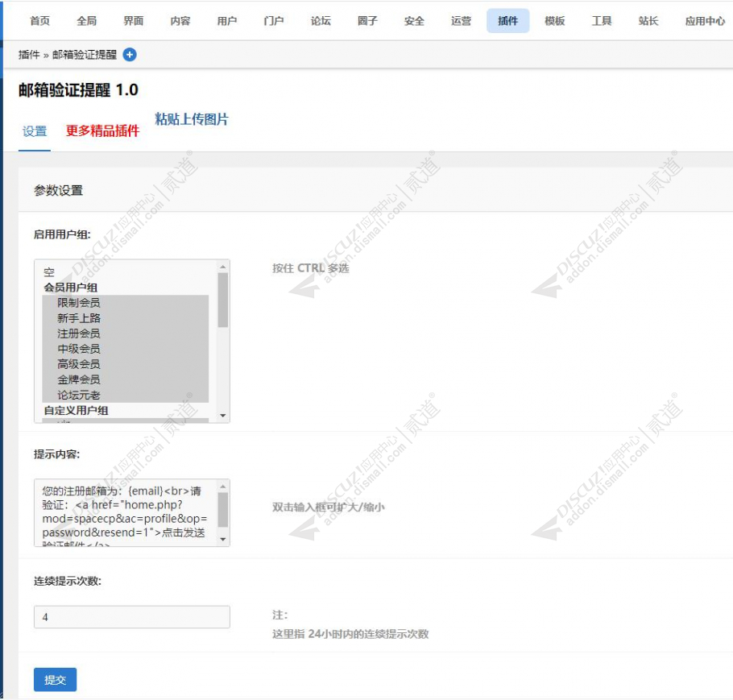
Task: Click the 提交 submit button
Action: pos(55,679)
